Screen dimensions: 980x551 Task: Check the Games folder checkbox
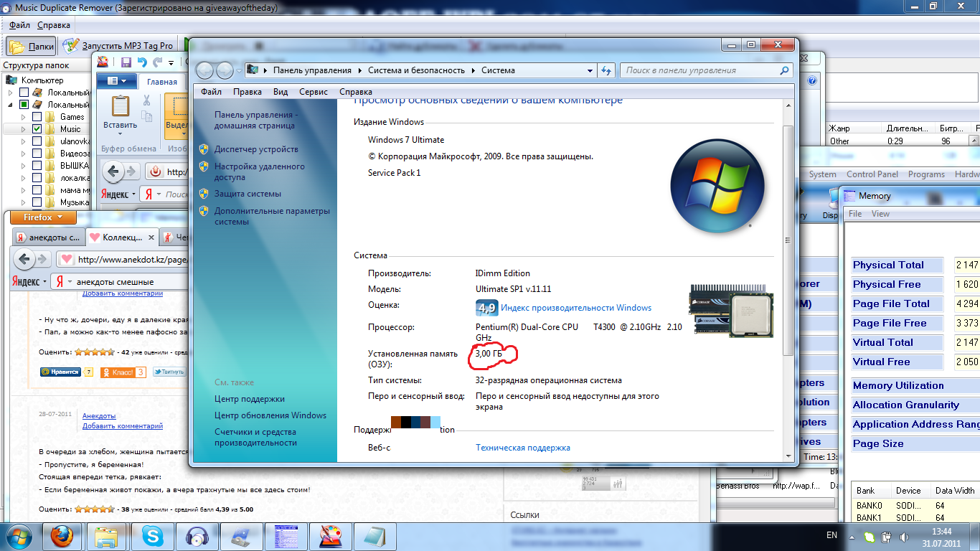(x=37, y=116)
